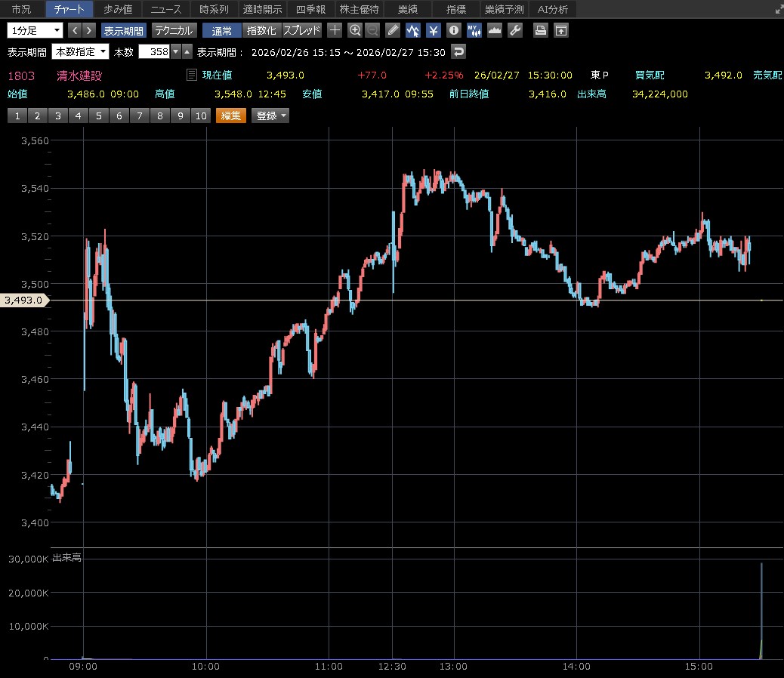The width and height of the screenshot is (784, 678).
Task: Open the info circle icon
Action: (x=453, y=30)
